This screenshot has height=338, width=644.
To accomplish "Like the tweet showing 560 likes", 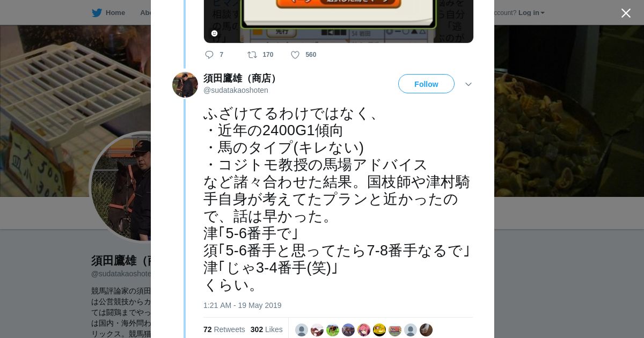I will 295,55.
